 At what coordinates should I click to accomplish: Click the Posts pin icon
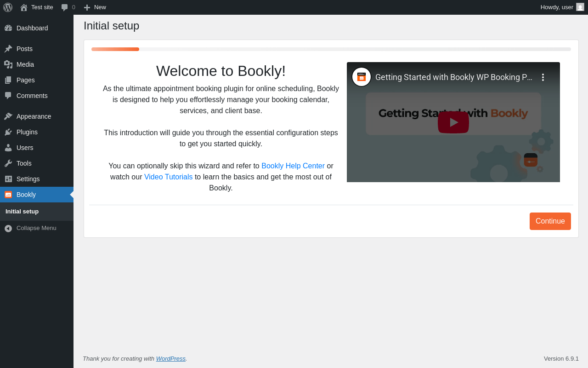click(8, 49)
